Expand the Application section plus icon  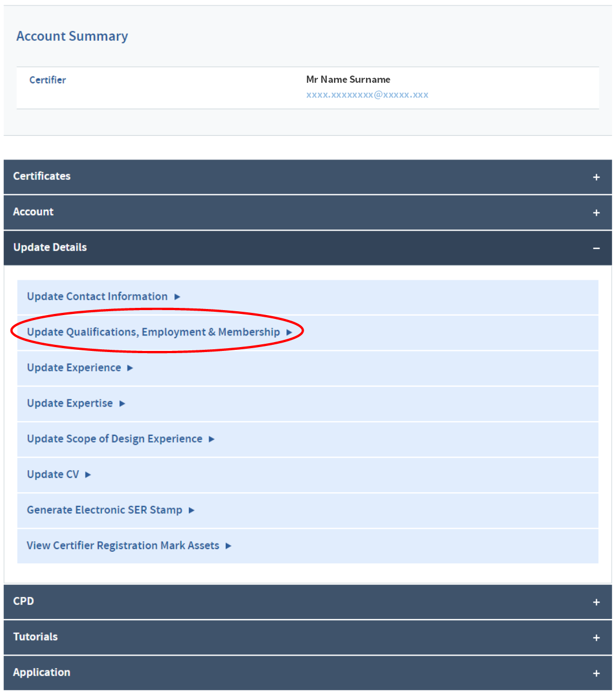[596, 674]
